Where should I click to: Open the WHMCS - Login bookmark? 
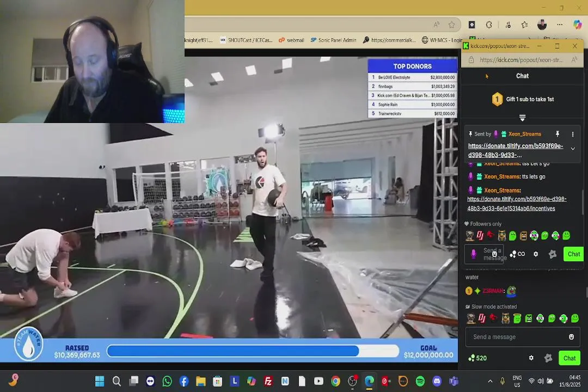click(x=442, y=40)
